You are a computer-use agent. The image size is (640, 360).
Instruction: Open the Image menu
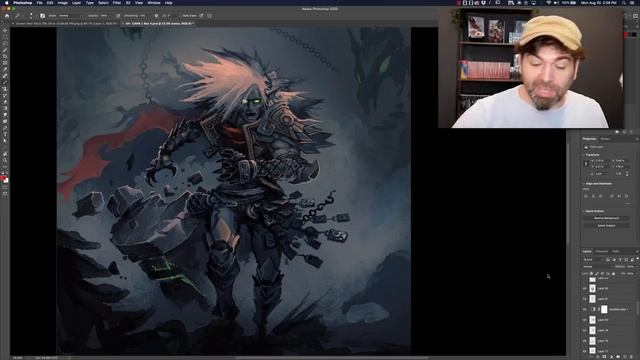click(x=62, y=2)
